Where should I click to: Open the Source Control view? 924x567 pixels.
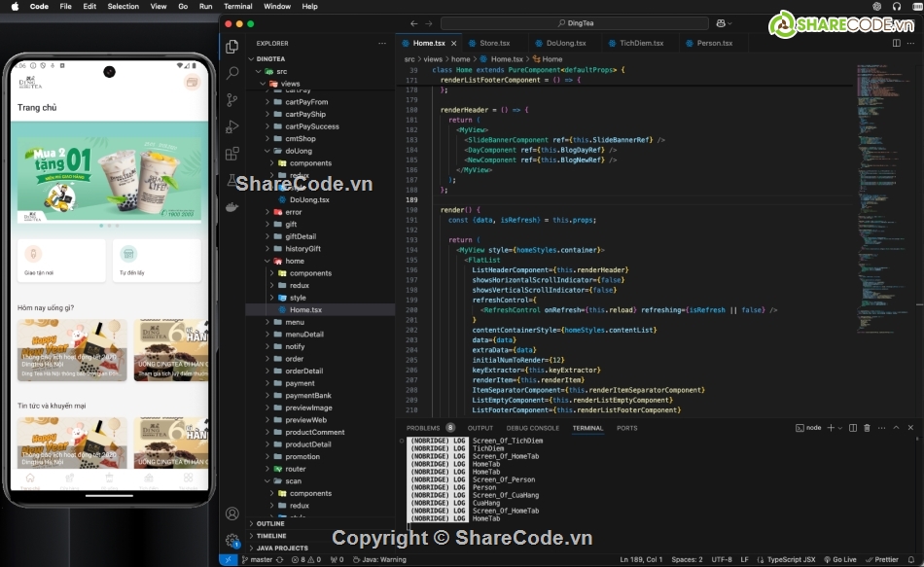(x=232, y=99)
